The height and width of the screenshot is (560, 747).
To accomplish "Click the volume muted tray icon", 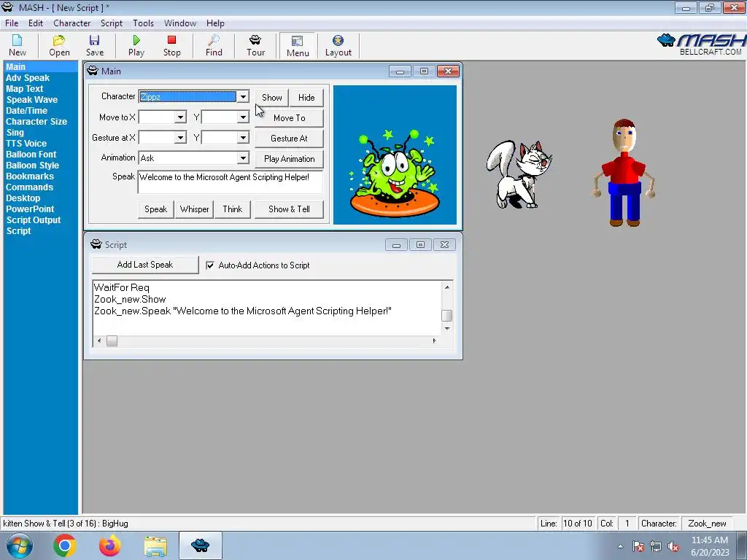I will tap(673, 547).
